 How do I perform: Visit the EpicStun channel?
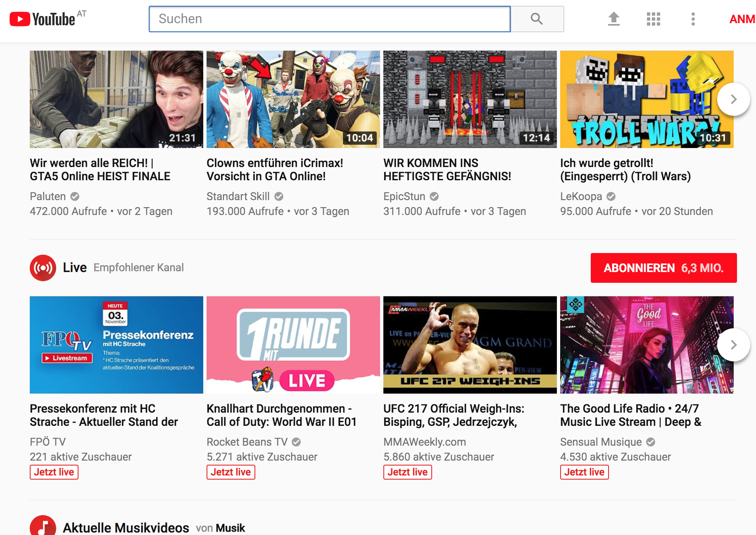(404, 196)
